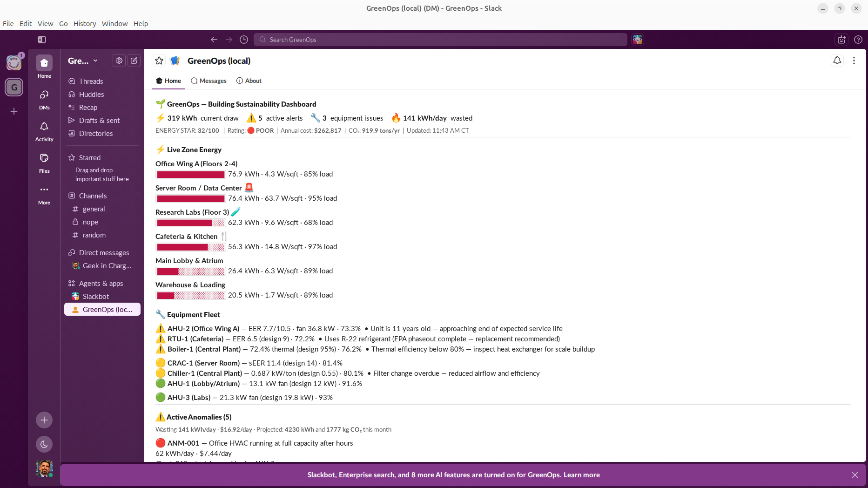Star the GreenOps (local) app
Viewport: 868px width, 488px height.
coord(159,61)
